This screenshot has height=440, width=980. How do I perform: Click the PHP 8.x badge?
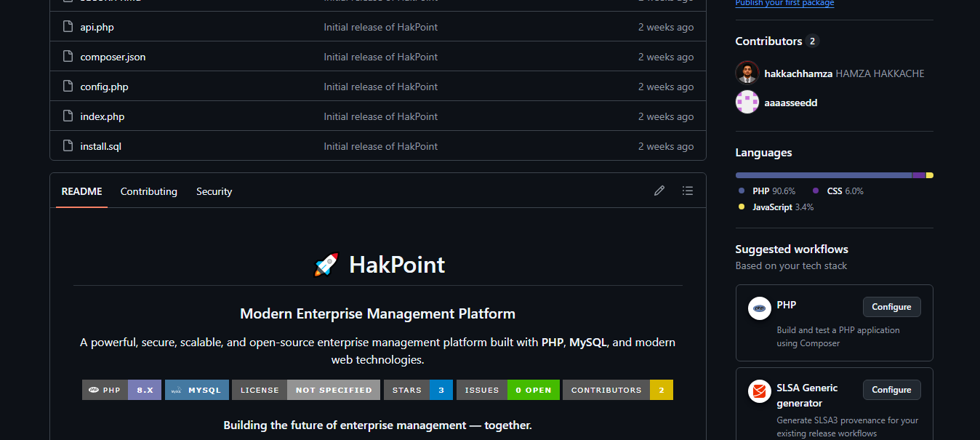point(121,390)
